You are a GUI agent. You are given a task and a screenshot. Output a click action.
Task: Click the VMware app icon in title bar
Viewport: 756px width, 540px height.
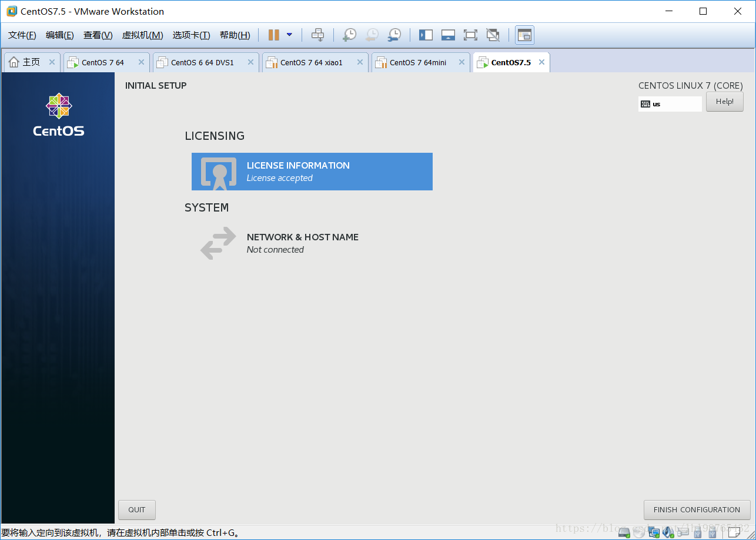[12, 11]
